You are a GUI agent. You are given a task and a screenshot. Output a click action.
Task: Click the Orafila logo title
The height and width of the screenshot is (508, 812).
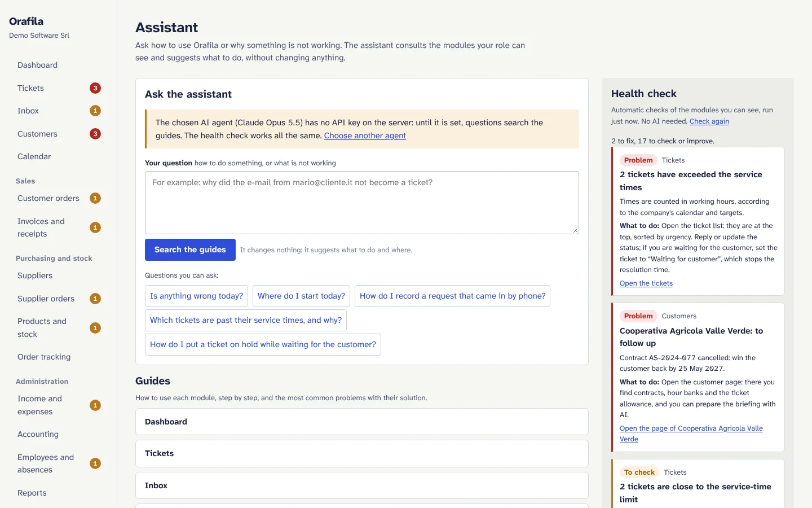click(26, 21)
